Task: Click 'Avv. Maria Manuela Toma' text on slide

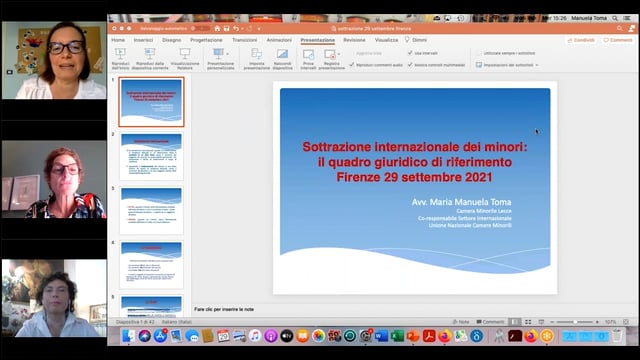Action: click(x=461, y=202)
